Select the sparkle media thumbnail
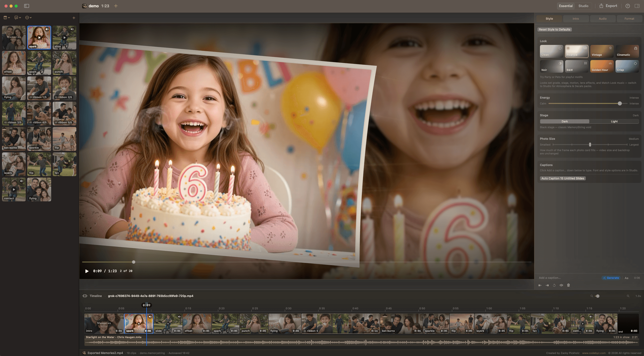This screenshot has height=356, width=644. coord(39,139)
